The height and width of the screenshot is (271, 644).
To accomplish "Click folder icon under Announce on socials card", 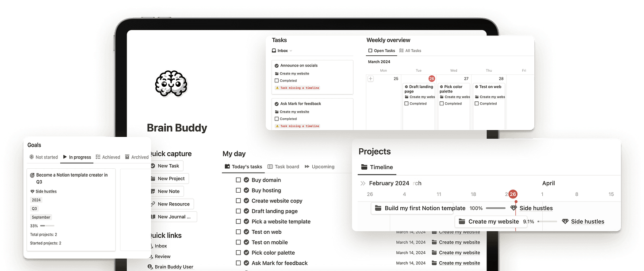I will [x=277, y=74].
